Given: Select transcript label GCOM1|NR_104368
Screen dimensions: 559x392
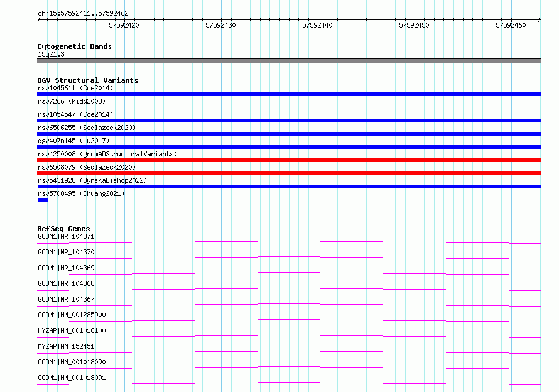Looking at the screenshot, I should [66, 283].
